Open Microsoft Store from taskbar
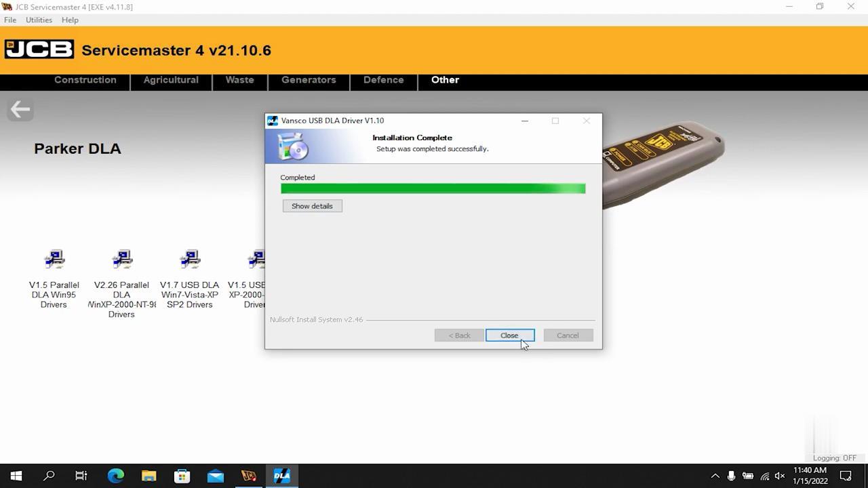868x488 pixels. tap(182, 476)
